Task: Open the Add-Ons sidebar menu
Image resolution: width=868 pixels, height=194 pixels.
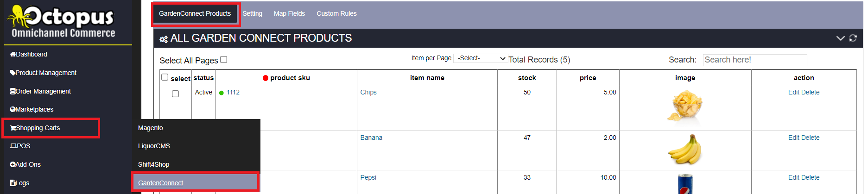Action: [25, 164]
